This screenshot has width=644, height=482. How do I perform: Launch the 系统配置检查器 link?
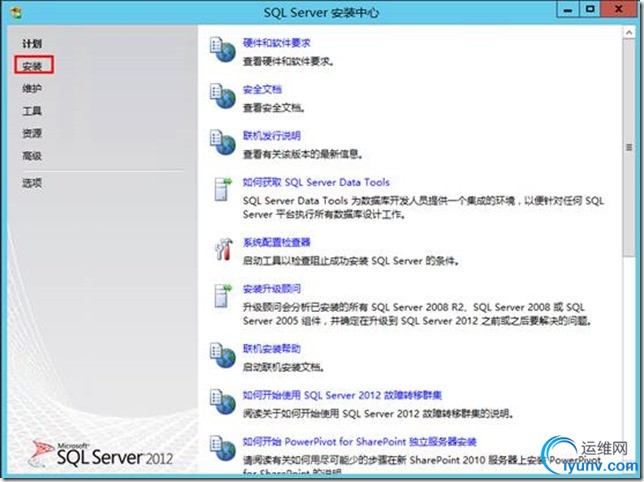(x=276, y=242)
